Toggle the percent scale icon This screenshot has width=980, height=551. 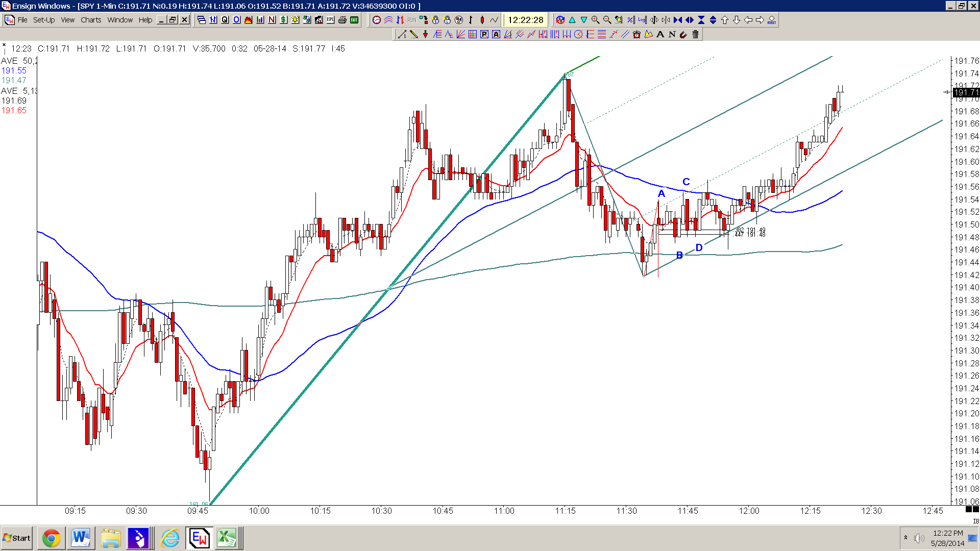pos(631,20)
